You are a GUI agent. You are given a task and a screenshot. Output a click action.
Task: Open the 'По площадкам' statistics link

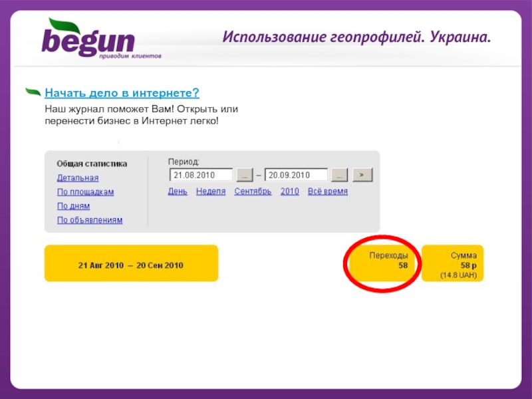click(x=85, y=192)
